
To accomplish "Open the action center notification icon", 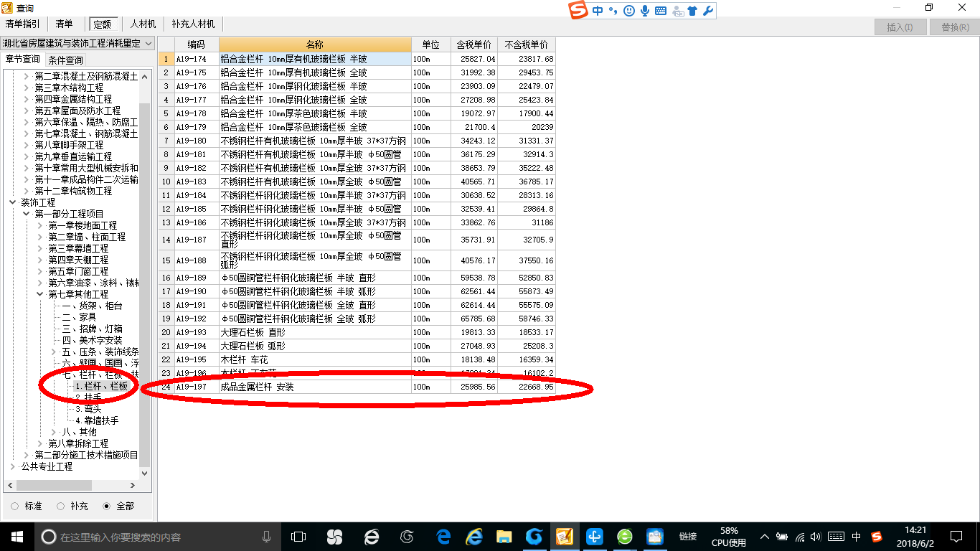I will point(956,537).
